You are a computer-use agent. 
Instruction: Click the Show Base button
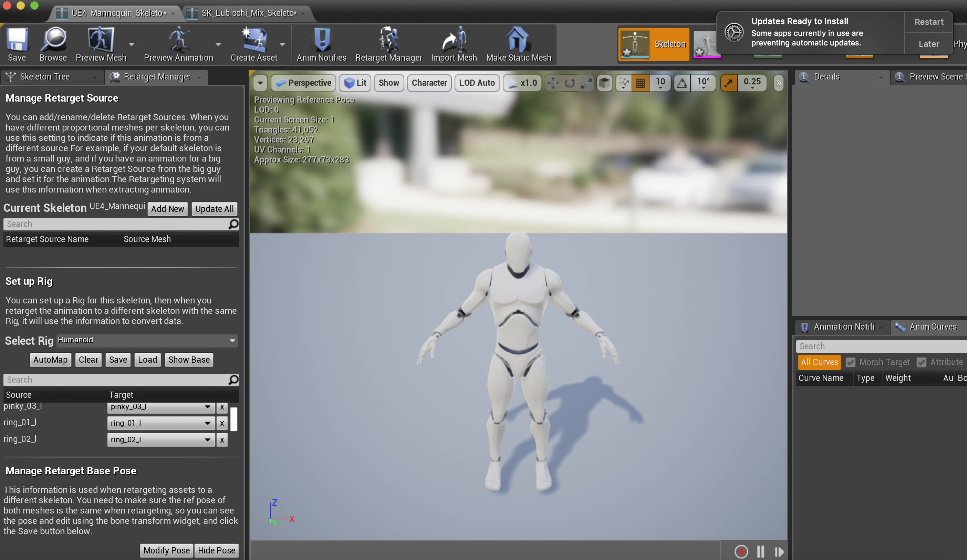point(189,360)
